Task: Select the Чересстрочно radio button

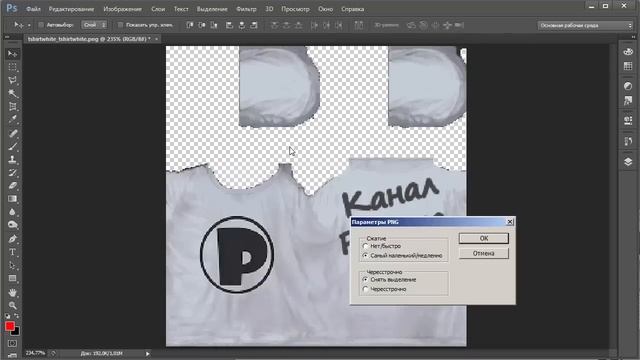Action: tap(365, 289)
